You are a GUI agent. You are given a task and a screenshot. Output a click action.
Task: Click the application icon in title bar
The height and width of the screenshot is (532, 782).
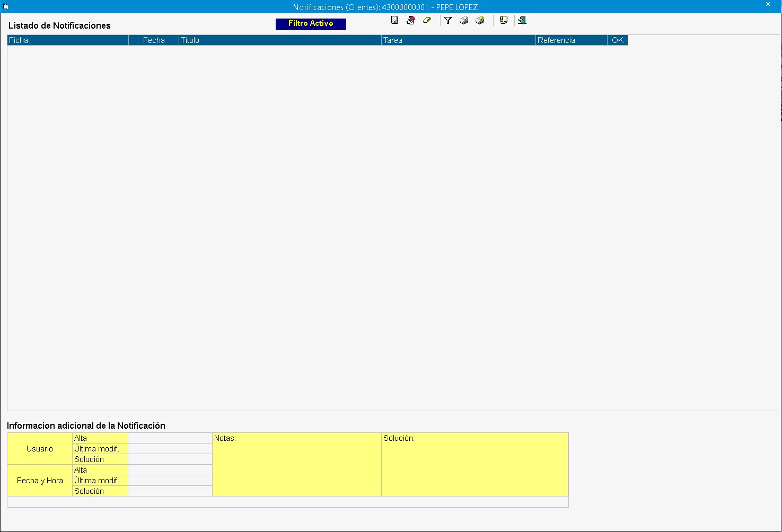[x=6, y=6]
